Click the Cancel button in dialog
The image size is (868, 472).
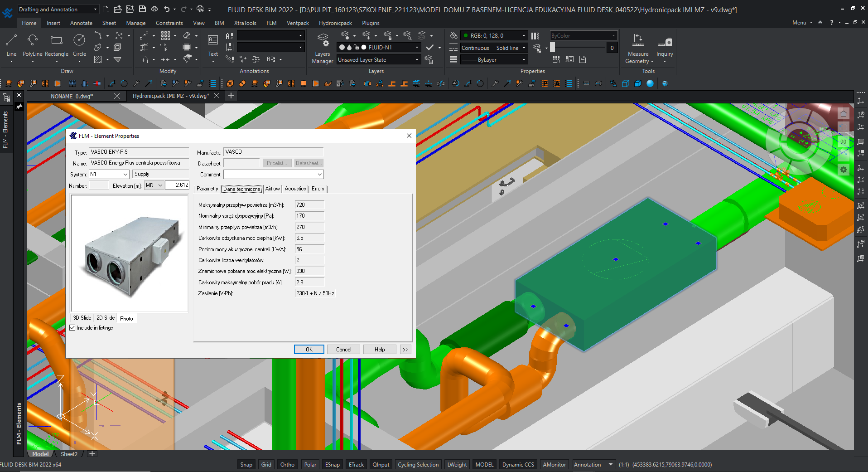point(343,350)
